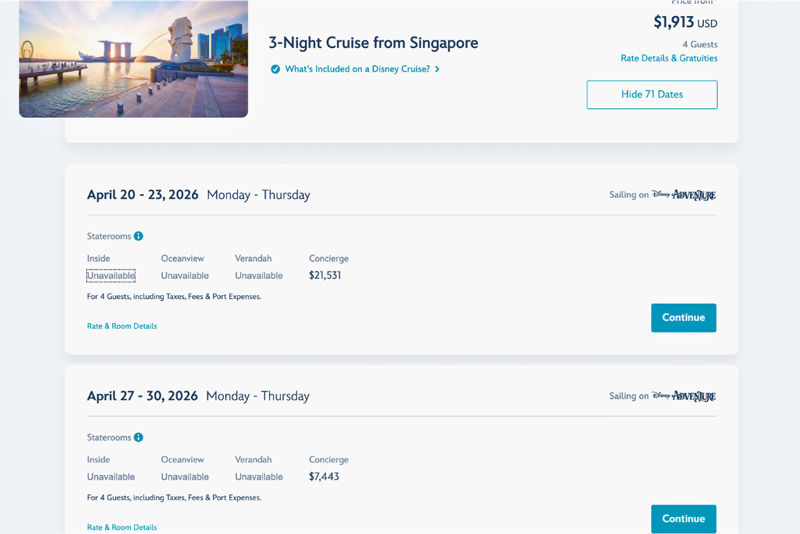
Task: Expand the chevron after What's Included on a Disney Cruise
Action: click(x=437, y=70)
